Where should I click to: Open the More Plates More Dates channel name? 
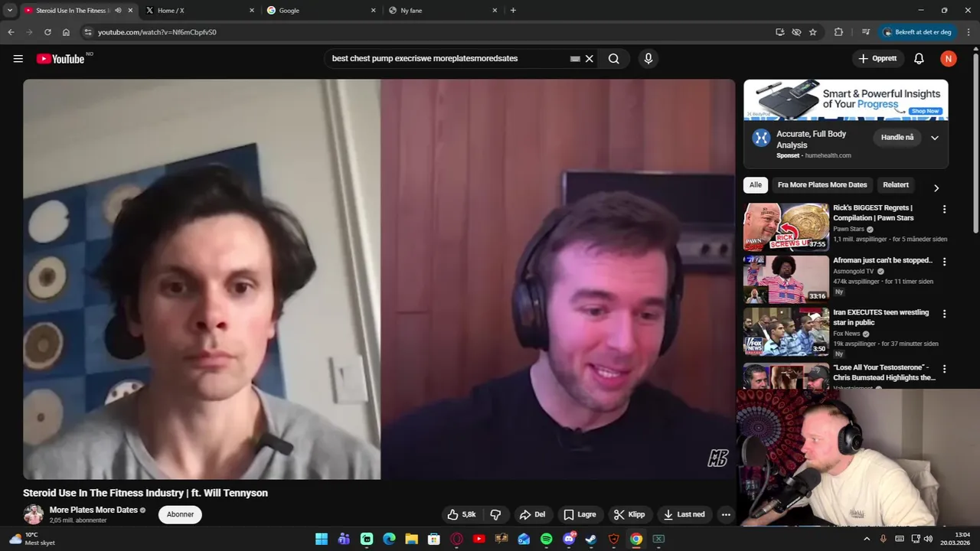(x=93, y=510)
